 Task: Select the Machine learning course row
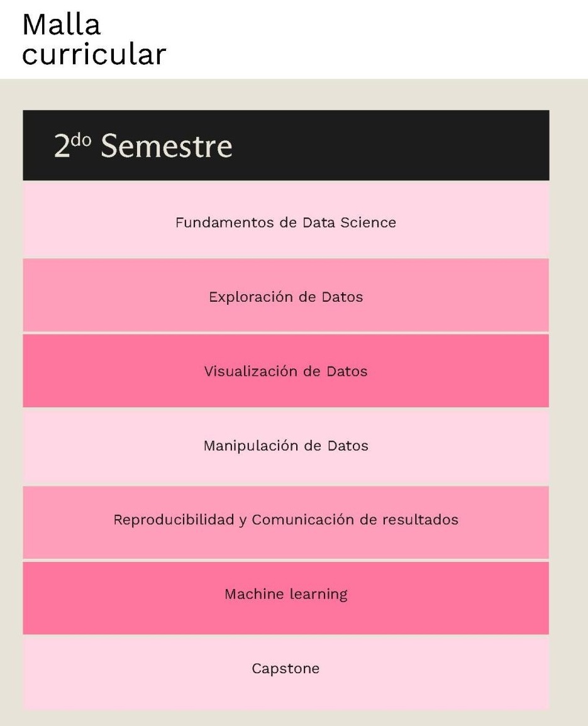click(286, 598)
